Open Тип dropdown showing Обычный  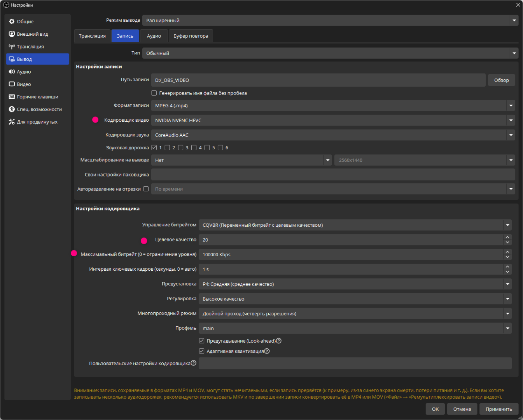click(x=330, y=53)
